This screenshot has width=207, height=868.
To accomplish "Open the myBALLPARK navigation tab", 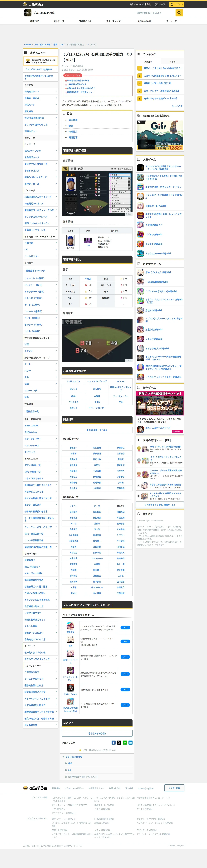I will tap(144, 21).
